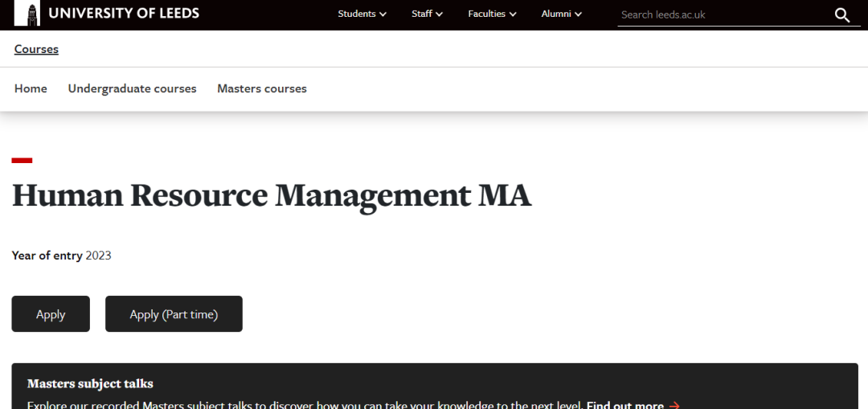Select Undergraduate courses in the navigation
868x409 pixels.
pyautogui.click(x=132, y=88)
